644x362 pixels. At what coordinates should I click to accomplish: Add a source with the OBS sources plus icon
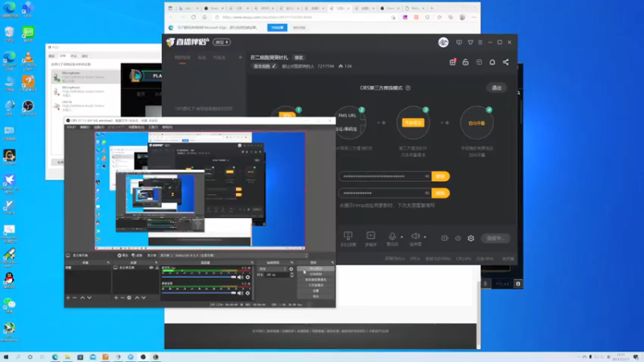pyautogui.click(x=116, y=298)
